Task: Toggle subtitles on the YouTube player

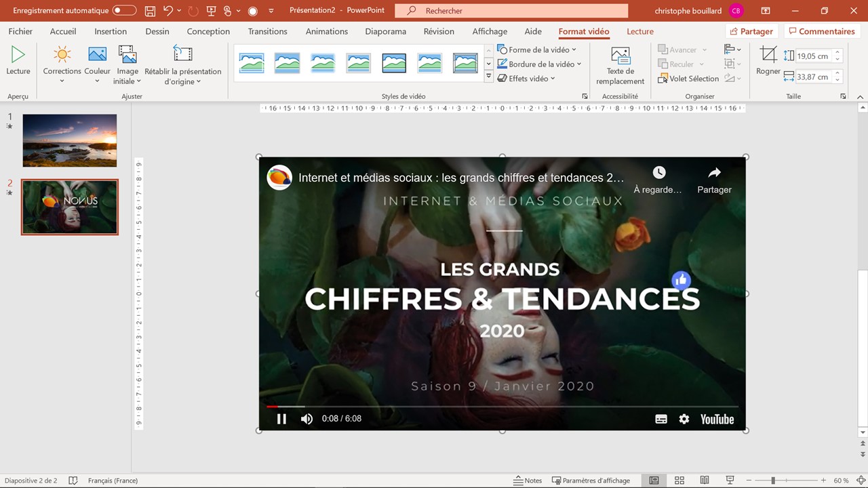Action: tap(661, 419)
